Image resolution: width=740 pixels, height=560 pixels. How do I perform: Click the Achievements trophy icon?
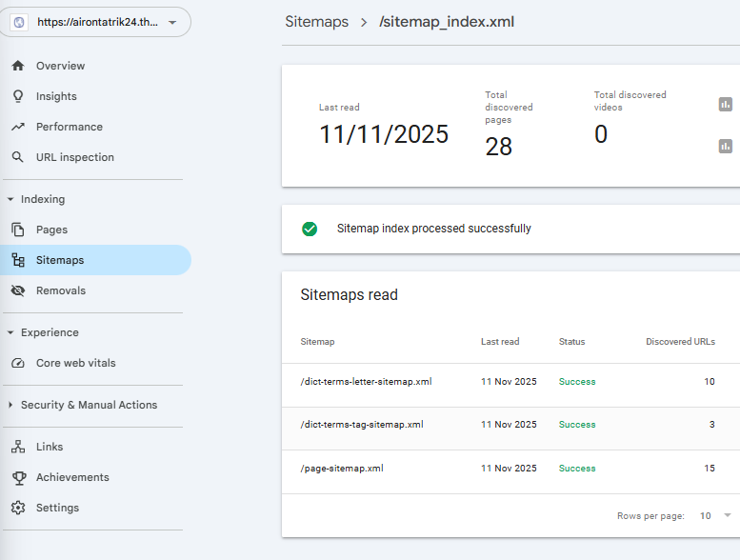17,477
